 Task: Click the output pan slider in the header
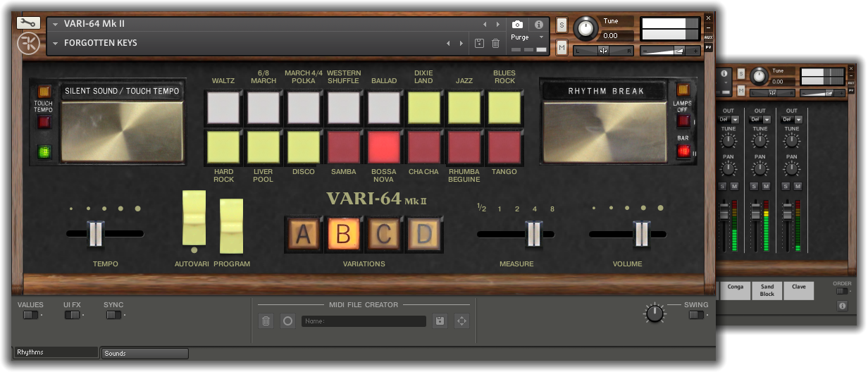[x=603, y=51]
